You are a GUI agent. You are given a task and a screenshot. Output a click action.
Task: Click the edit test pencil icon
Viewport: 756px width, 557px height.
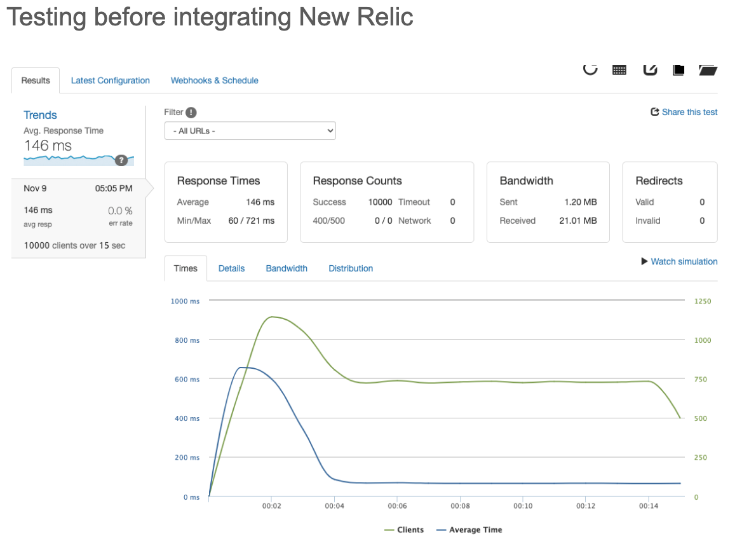click(649, 69)
